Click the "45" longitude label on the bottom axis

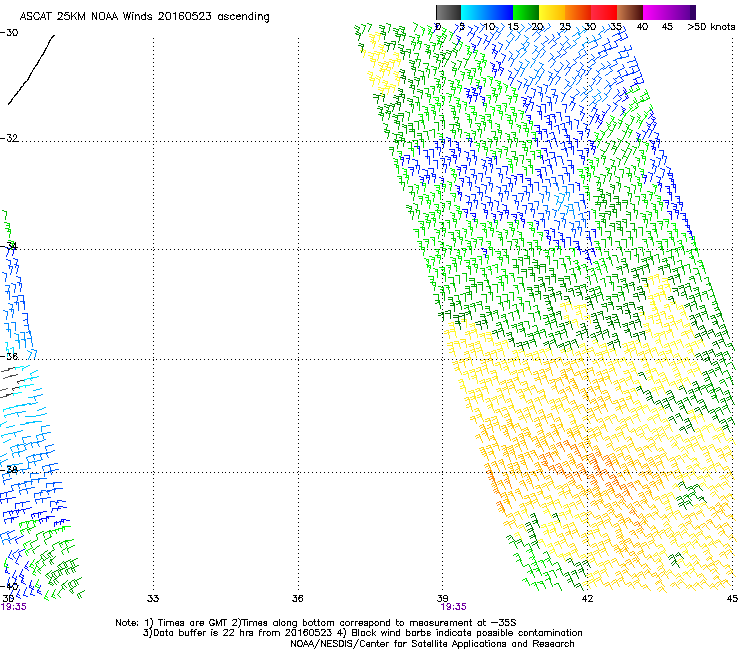click(x=732, y=599)
